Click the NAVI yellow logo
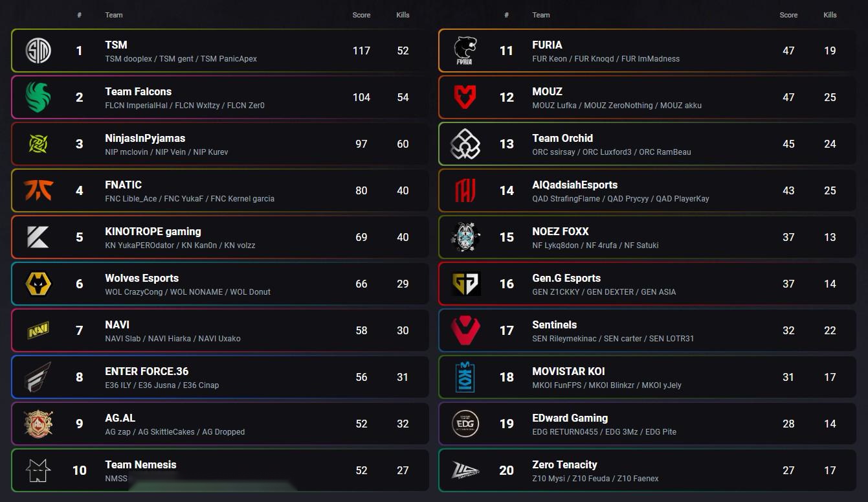 pos(38,330)
